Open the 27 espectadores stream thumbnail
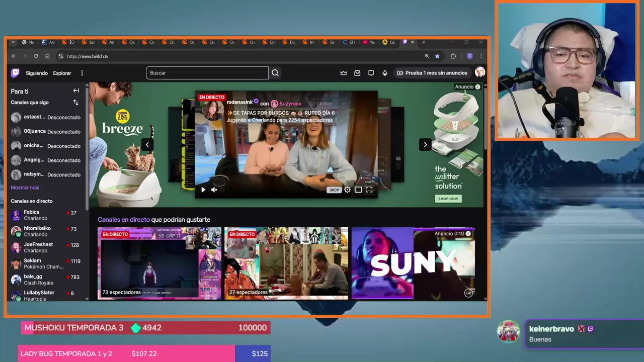This screenshot has height=362, width=644. (x=286, y=263)
